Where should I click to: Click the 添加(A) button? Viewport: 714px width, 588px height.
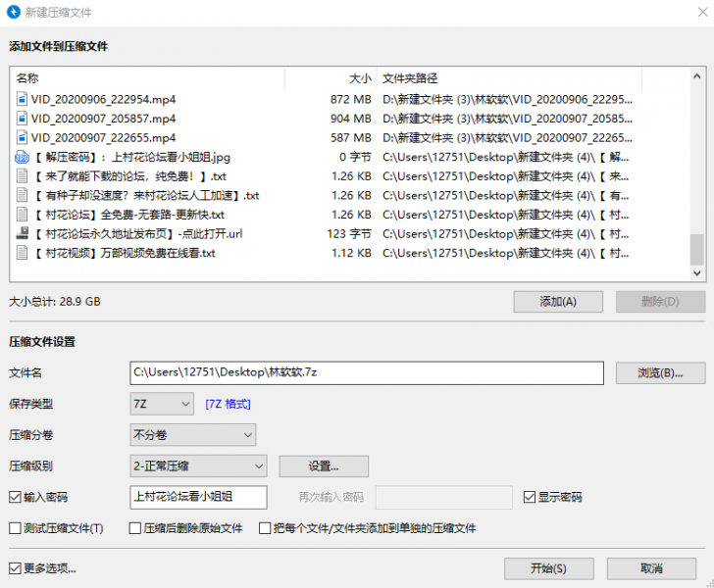558,302
